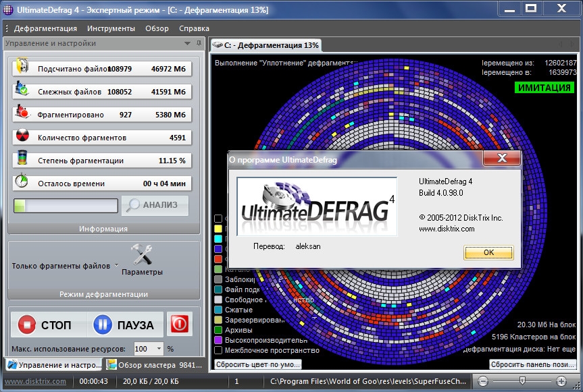Image resolution: width=583 pixels, height=392 pixels.
Task: Open the panel options dropdown arrow
Action: [187, 43]
